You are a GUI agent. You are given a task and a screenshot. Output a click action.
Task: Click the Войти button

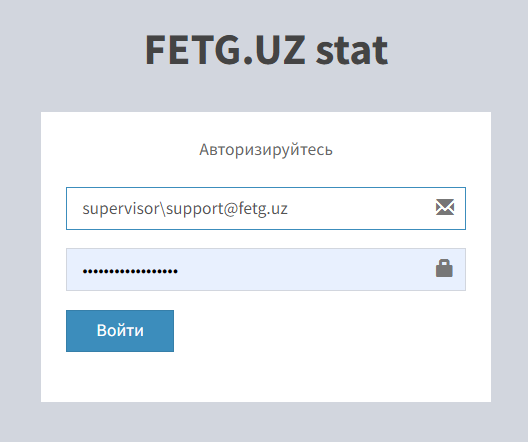point(120,331)
